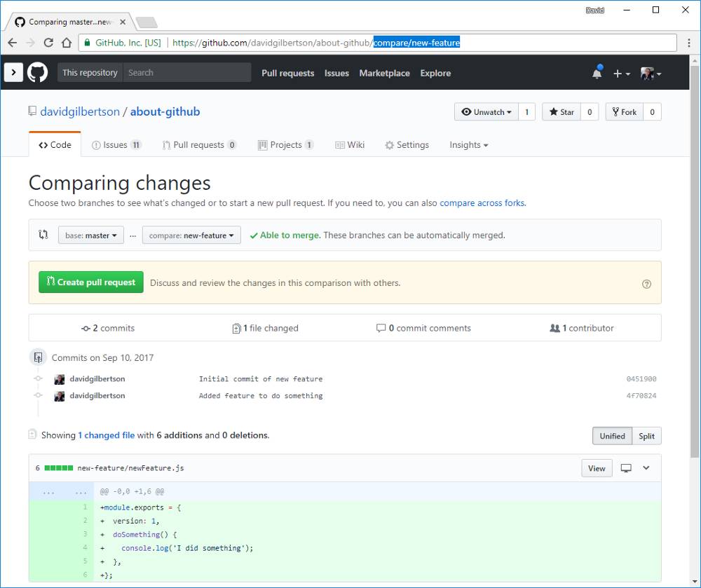Collapse the newFeature.js diff chevron
701x588 pixels.
pos(646,468)
